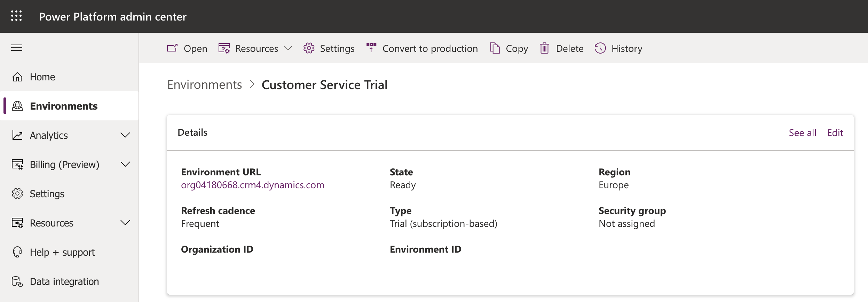Open the app launcher waffle icon
This screenshot has width=868, height=302.
point(16,16)
